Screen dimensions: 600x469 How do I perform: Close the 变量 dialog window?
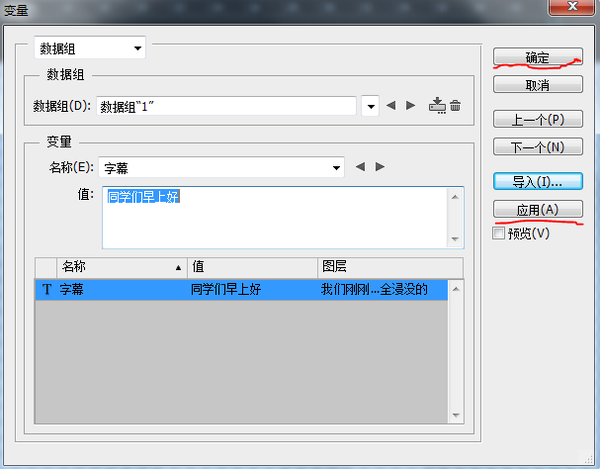coord(572,7)
